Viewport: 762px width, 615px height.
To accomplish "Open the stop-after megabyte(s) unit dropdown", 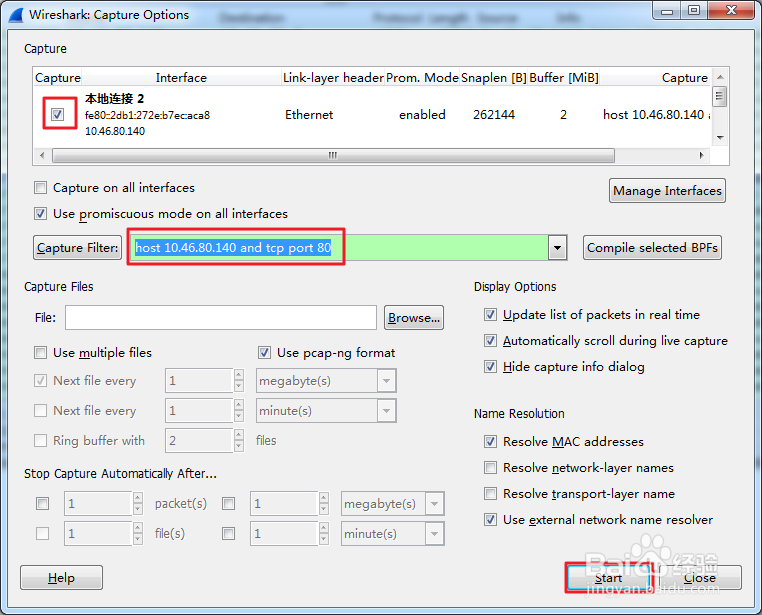I will tap(434, 504).
